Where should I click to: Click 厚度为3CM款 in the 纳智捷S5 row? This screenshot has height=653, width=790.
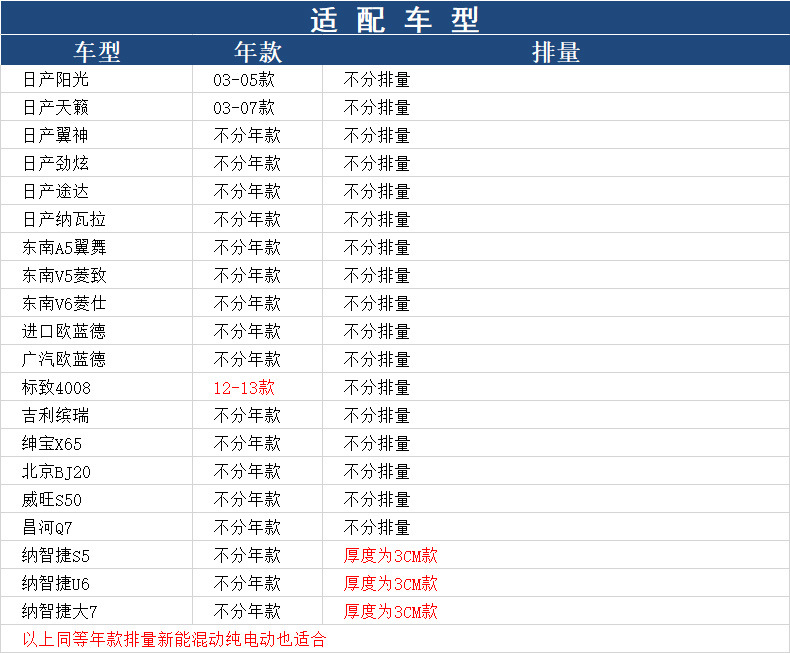tap(390, 556)
